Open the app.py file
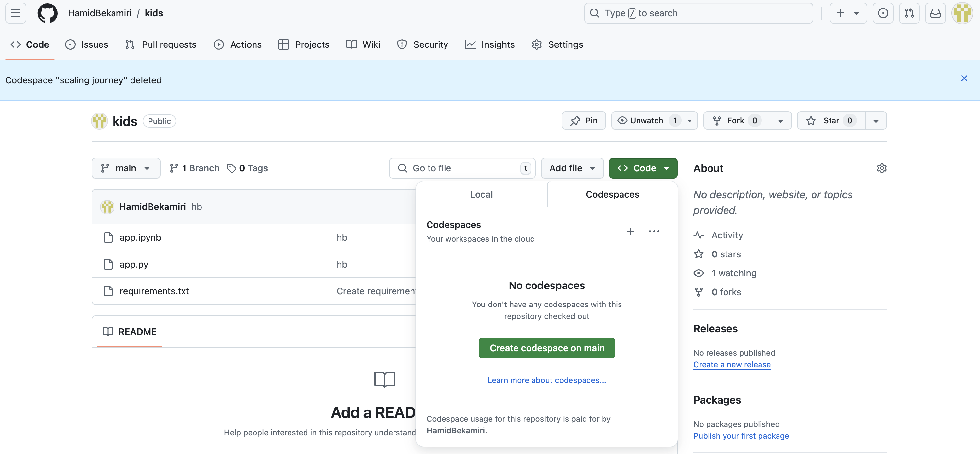This screenshot has width=980, height=454. (x=133, y=264)
